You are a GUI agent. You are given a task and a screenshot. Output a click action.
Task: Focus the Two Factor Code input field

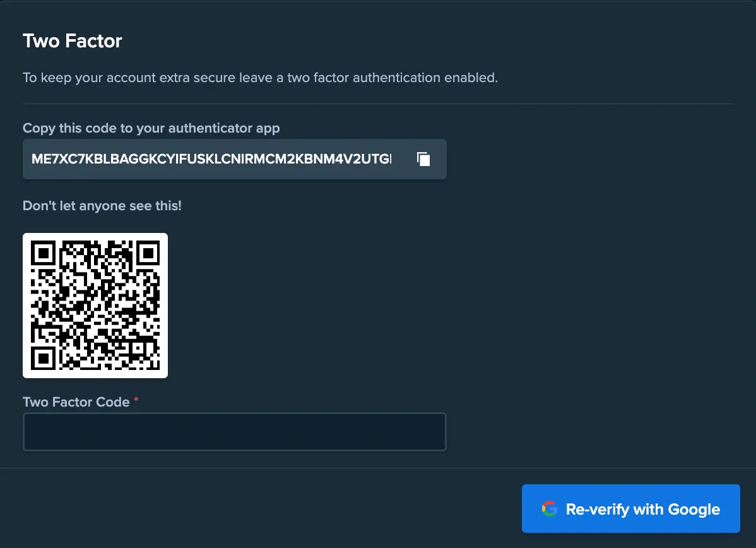[234, 432]
